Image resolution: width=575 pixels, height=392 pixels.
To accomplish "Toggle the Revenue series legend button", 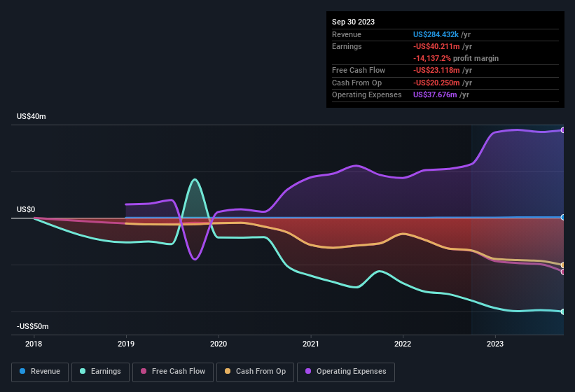I will coord(40,372).
